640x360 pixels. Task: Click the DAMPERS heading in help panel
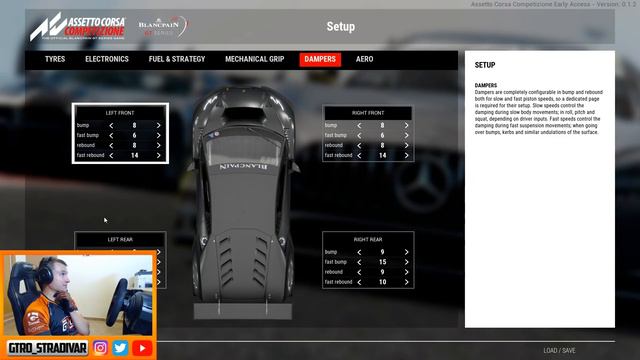coord(486,85)
